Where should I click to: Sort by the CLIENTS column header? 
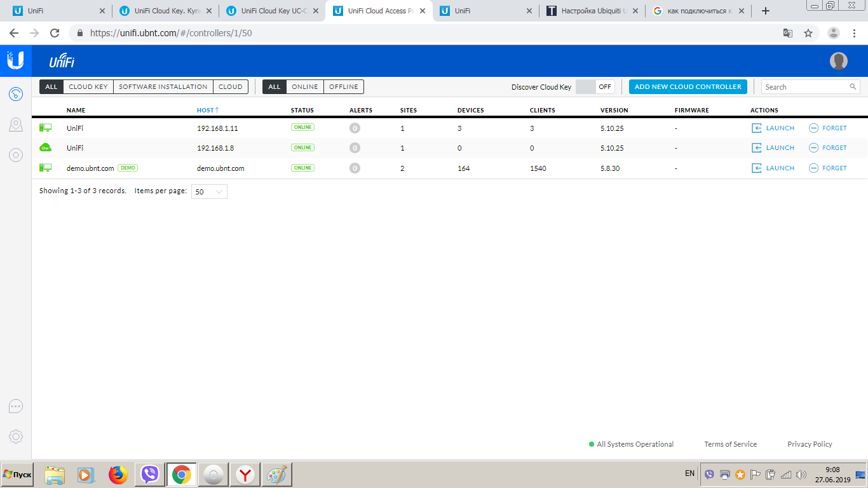[543, 111]
